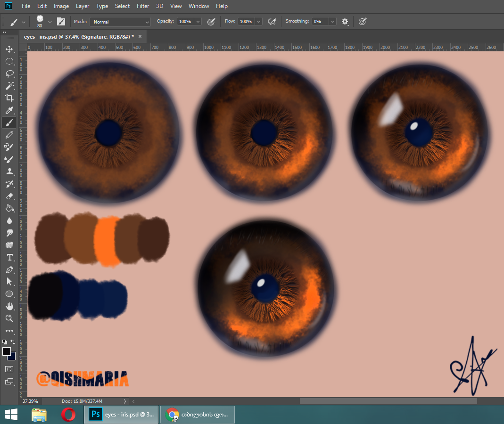The image size is (504, 424).
Task: Launch Opera browser from taskbar
Action: point(68,415)
